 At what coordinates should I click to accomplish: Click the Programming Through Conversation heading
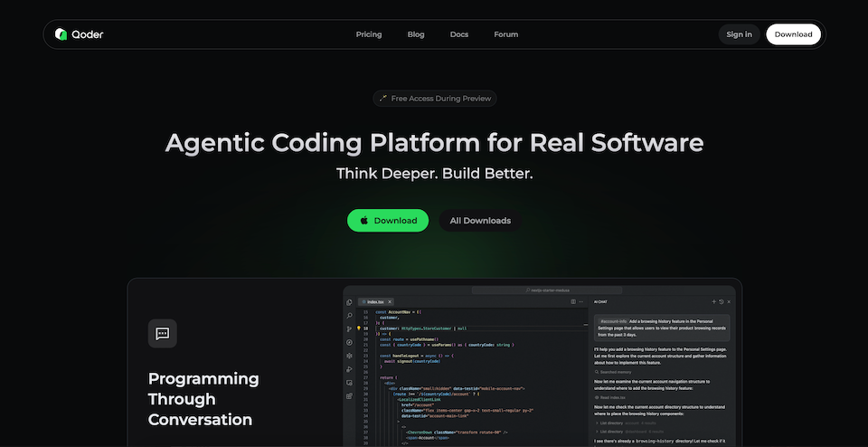tap(203, 399)
